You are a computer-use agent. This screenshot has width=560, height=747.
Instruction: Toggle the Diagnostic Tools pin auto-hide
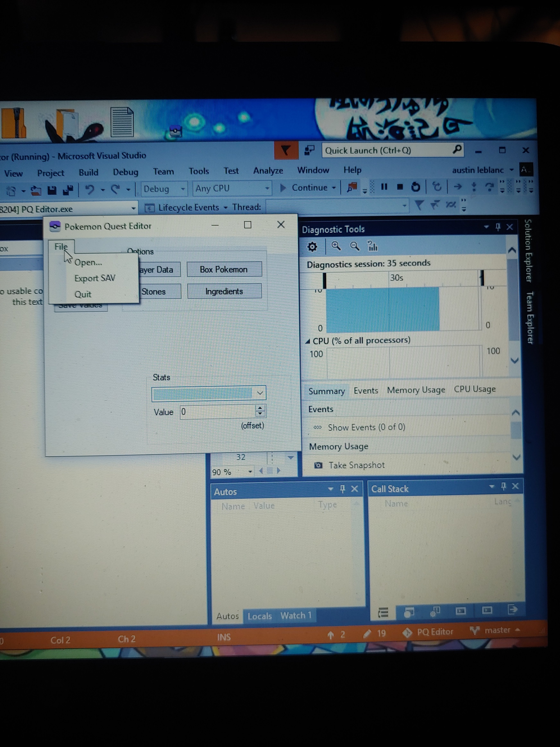498,227
